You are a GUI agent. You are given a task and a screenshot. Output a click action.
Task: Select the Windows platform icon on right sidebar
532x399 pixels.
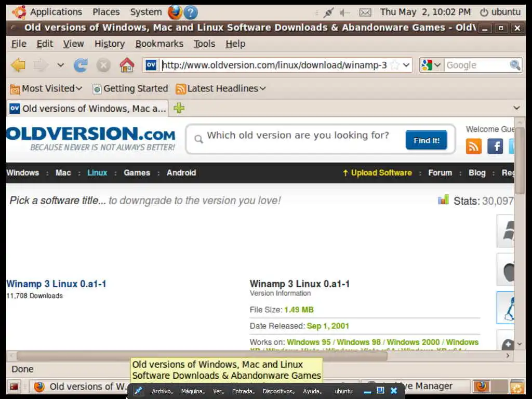[506, 231]
